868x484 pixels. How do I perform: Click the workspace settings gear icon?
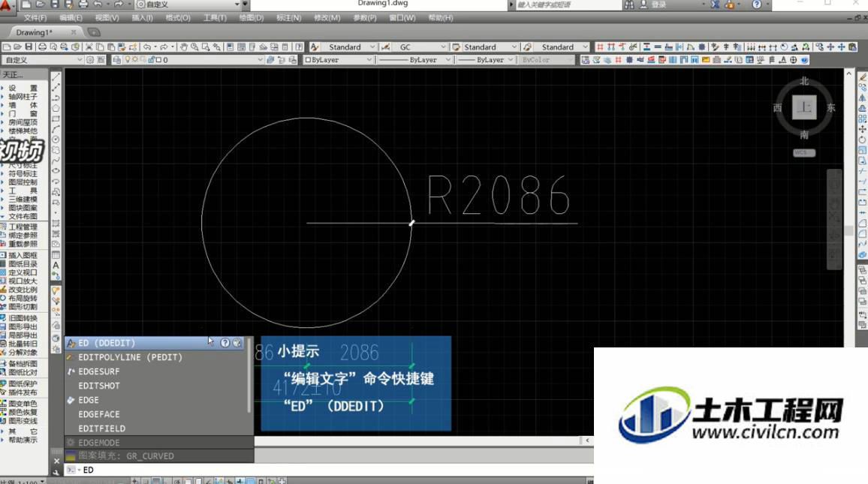89,60
